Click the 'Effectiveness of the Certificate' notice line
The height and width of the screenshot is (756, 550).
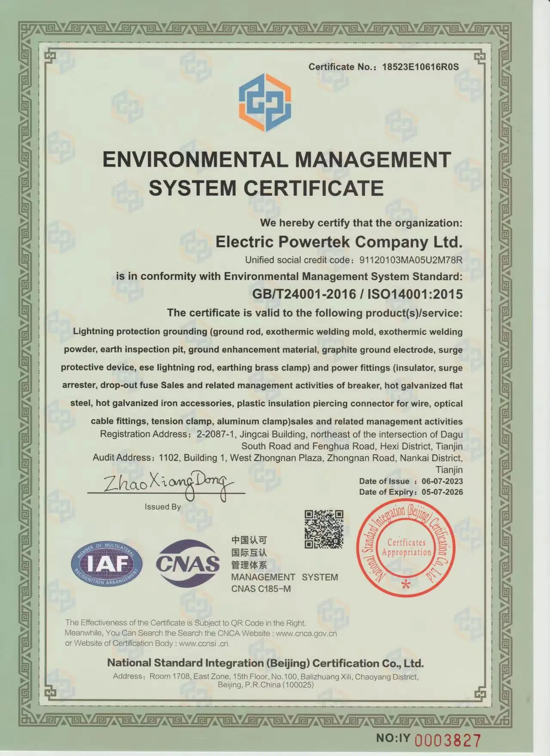[186, 623]
